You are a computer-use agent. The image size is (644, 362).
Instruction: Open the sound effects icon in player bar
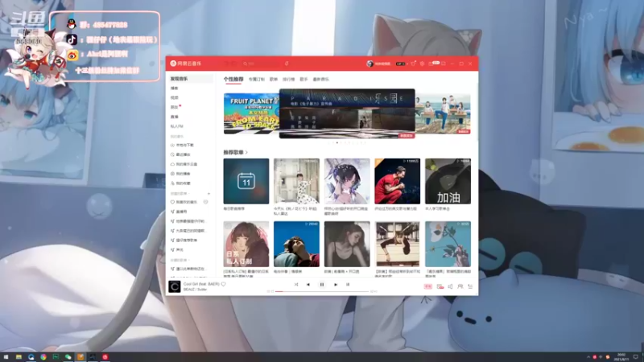coord(440,286)
